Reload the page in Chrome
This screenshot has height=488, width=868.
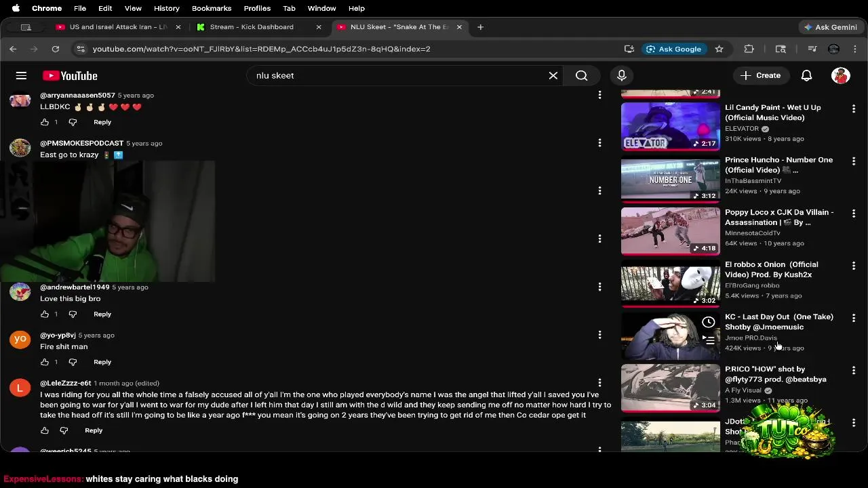[56, 49]
